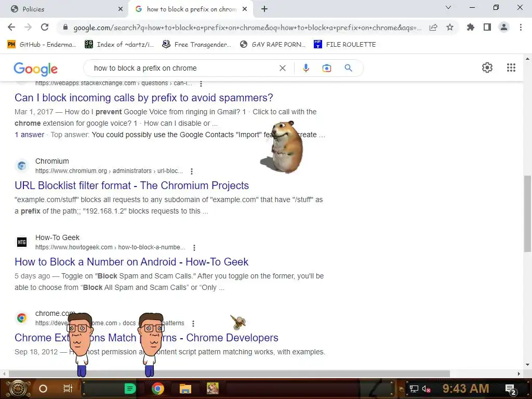Open Google quick settings gear

tap(487, 68)
